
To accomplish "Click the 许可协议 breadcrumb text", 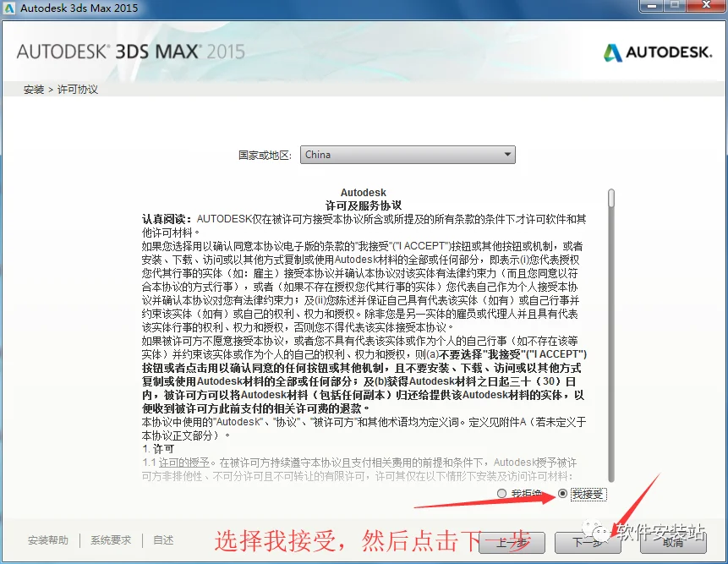I will pos(78,90).
